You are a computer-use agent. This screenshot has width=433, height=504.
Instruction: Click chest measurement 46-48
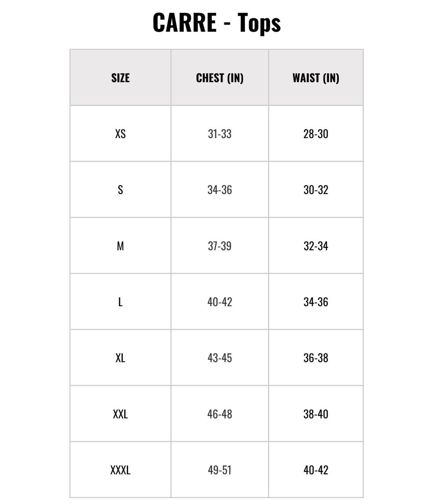coord(220,414)
